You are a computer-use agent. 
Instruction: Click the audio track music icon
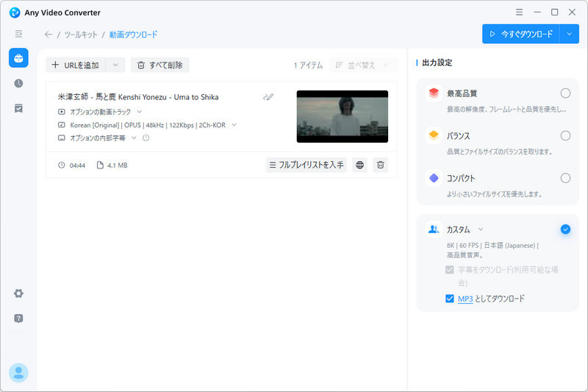tap(62, 125)
